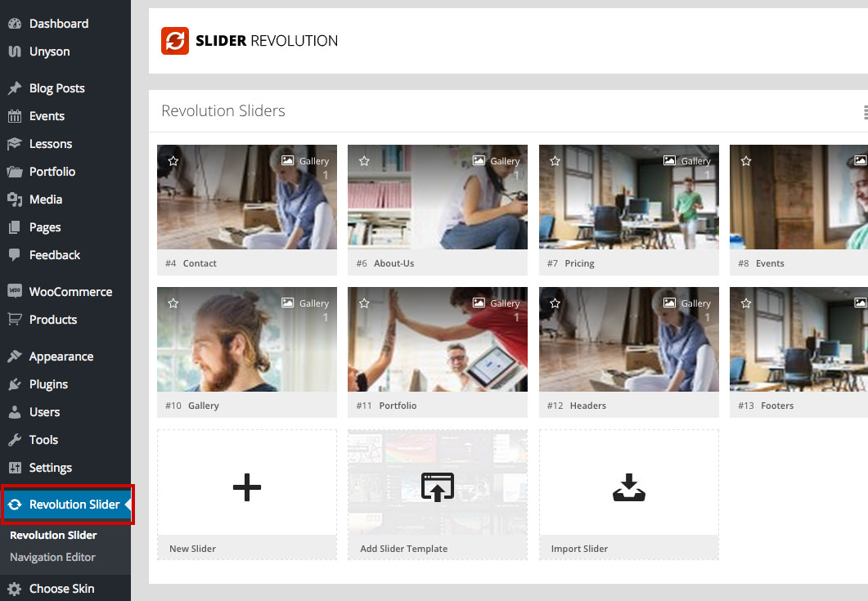This screenshot has height=601, width=868.
Task: Click the Import Slider label
Action: click(x=579, y=549)
